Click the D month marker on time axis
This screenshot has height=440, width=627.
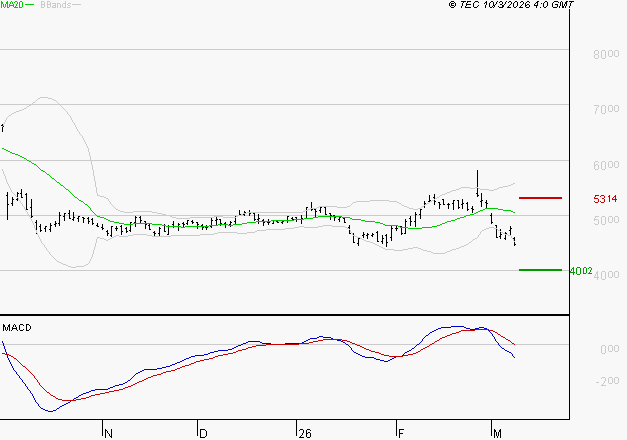click(203, 434)
